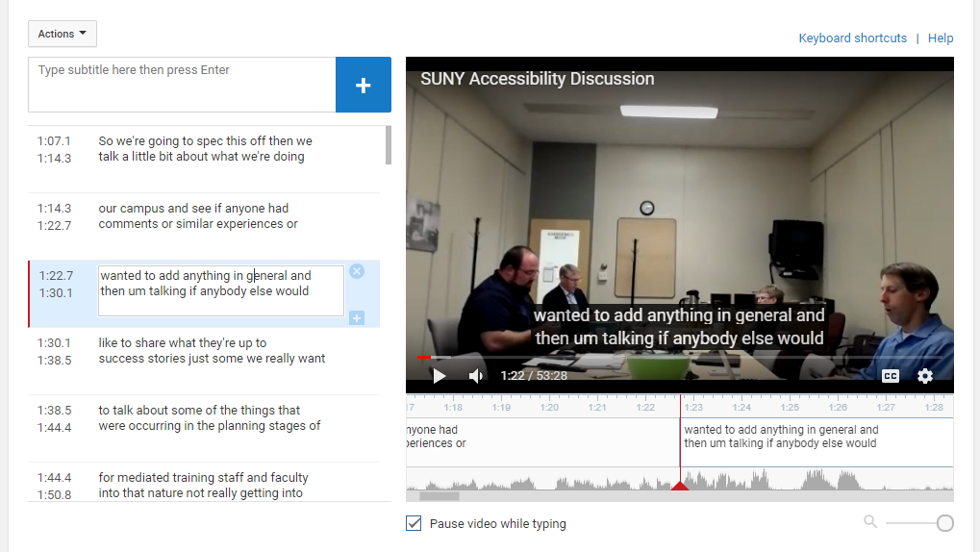This screenshot has height=552, width=980.
Task: Click the timeline zoom magnifier icon
Action: pyautogui.click(x=870, y=521)
